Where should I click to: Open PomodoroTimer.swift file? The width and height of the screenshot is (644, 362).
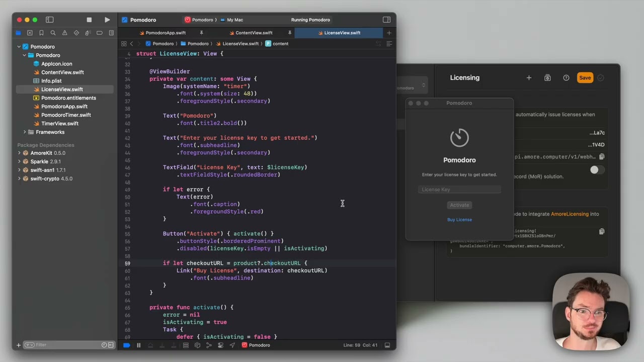click(x=66, y=115)
